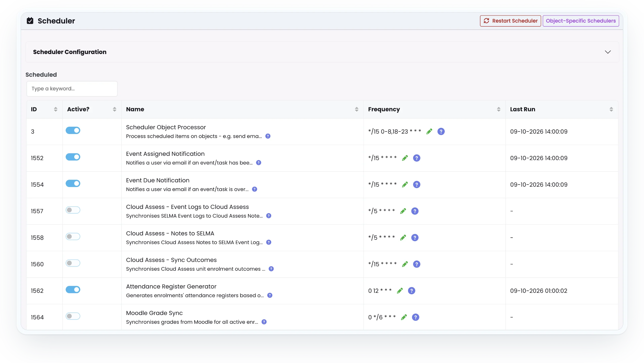
Task: Select the frequency text 0 */6 * * *
Action: point(382,317)
